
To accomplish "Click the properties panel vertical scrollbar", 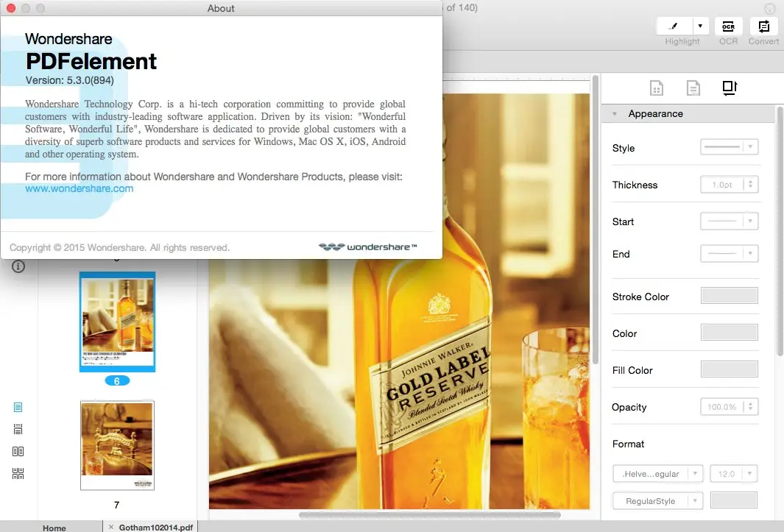I will [780, 231].
